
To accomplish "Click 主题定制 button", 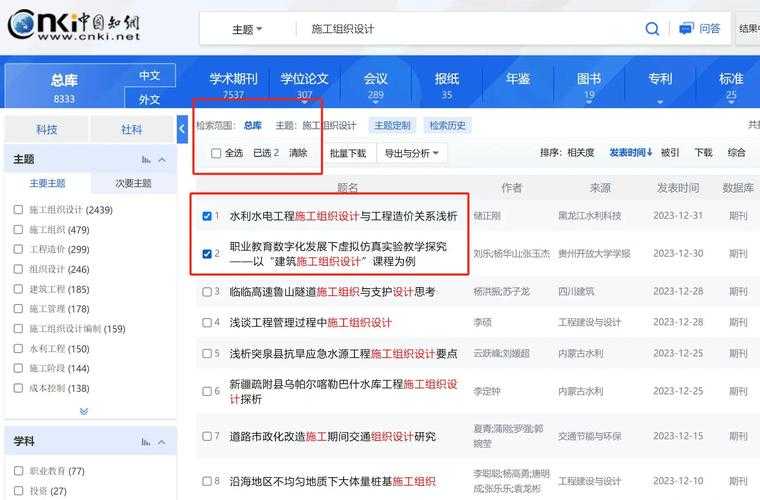I will click(x=392, y=126).
